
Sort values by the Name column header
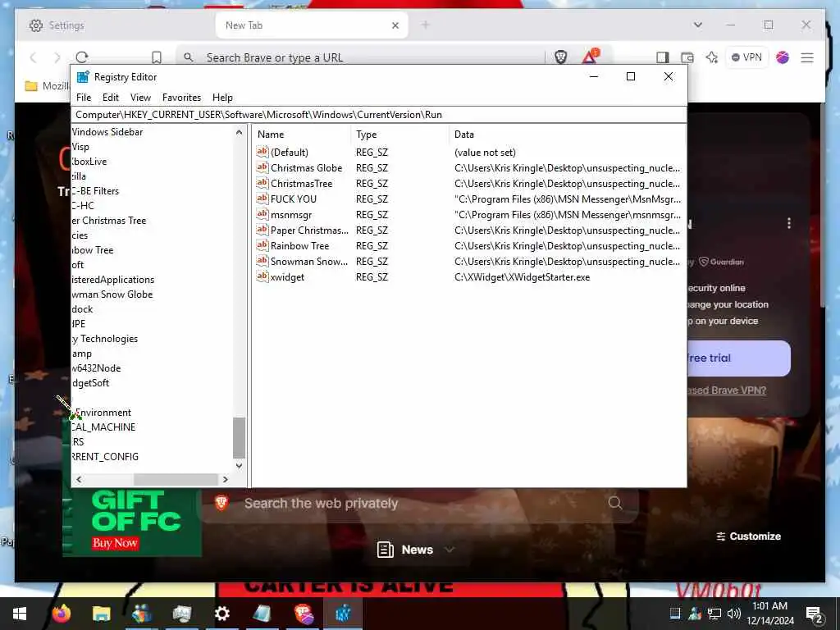coord(302,135)
